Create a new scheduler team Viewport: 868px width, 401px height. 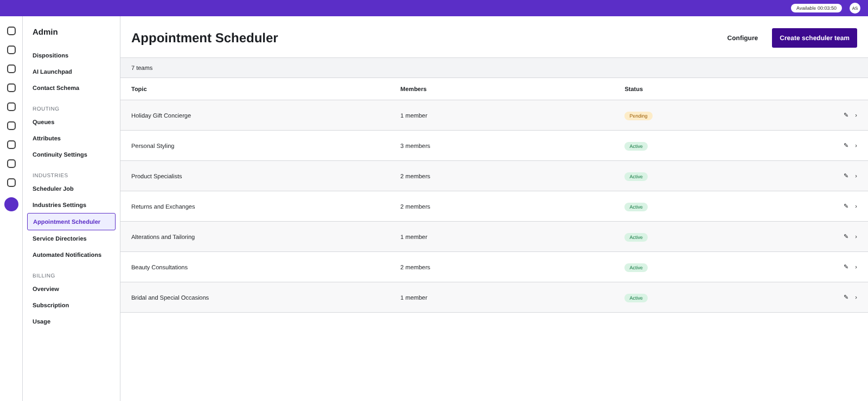[814, 38]
